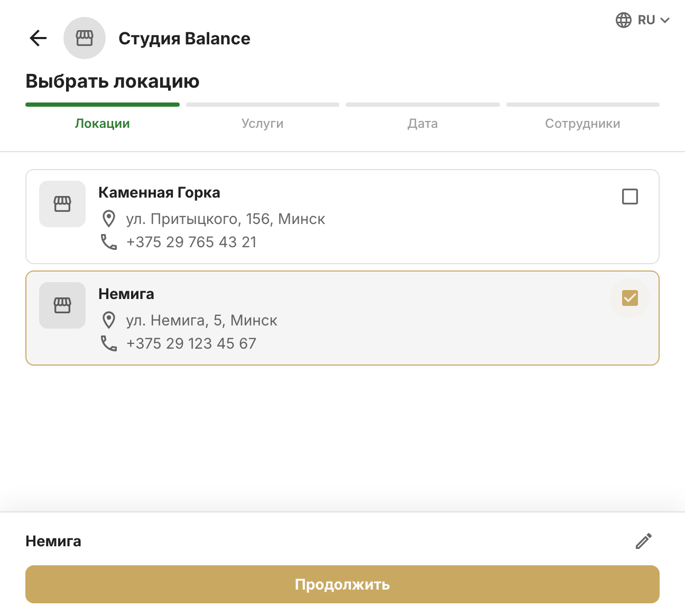Click the phone icon next to +375 29 765 43 21
Viewport: 685px width, 616px height.
tap(109, 242)
